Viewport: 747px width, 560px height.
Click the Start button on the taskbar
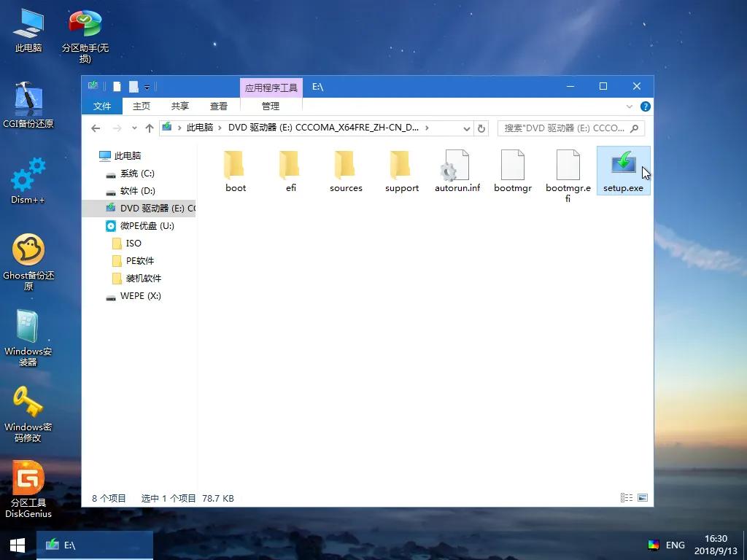click(x=15, y=545)
